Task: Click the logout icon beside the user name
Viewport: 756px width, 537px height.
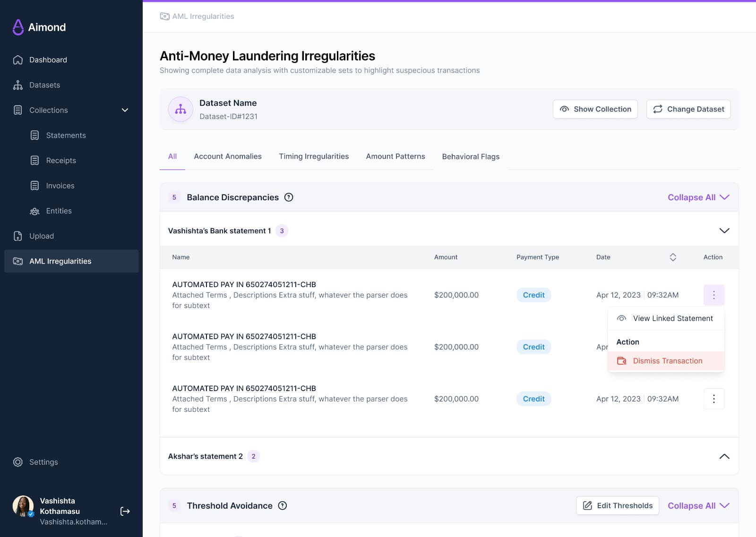Action: coord(125,511)
